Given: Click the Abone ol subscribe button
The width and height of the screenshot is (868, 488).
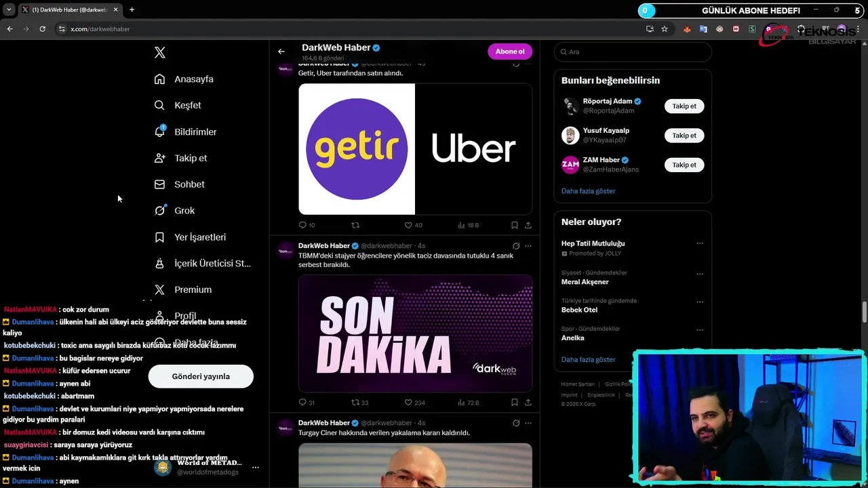Looking at the screenshot, I should [x=510, y=52].
